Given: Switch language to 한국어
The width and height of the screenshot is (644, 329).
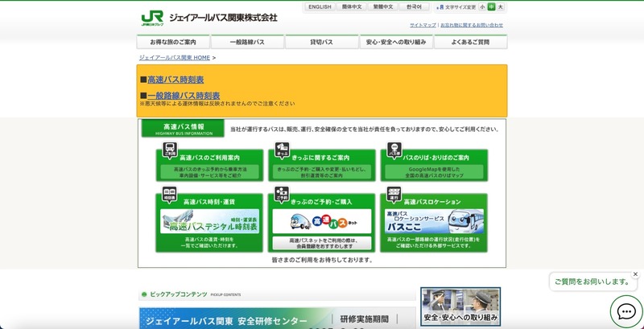Looking at the screenshot, I should pyautogui.click(x=414, y=7).
